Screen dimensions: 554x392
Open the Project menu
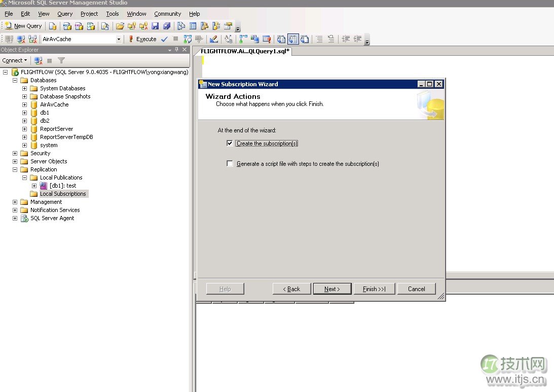point(89,14)
